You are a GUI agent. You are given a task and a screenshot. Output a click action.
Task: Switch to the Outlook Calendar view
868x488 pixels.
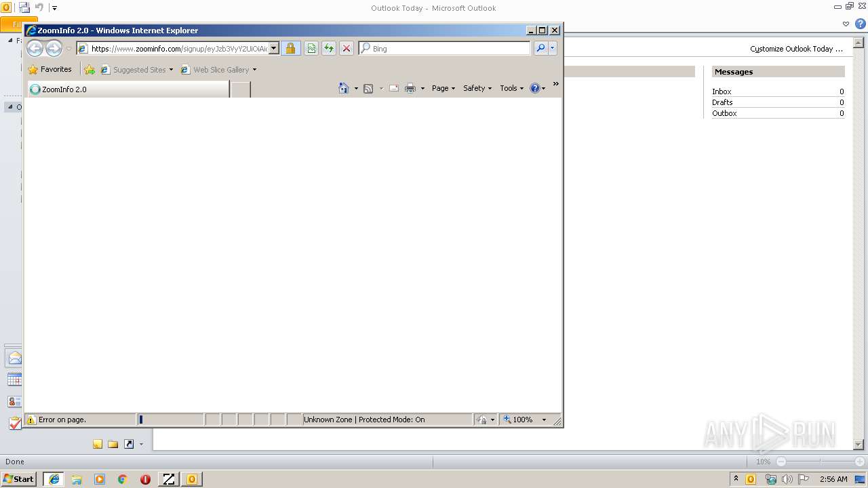tap(14, 380)
